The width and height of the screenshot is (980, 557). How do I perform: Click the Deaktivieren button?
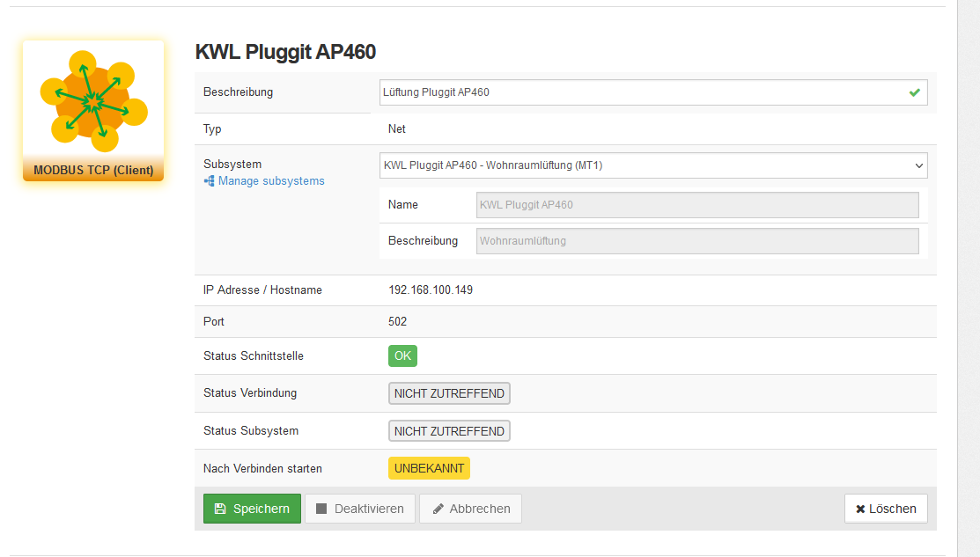360,509
